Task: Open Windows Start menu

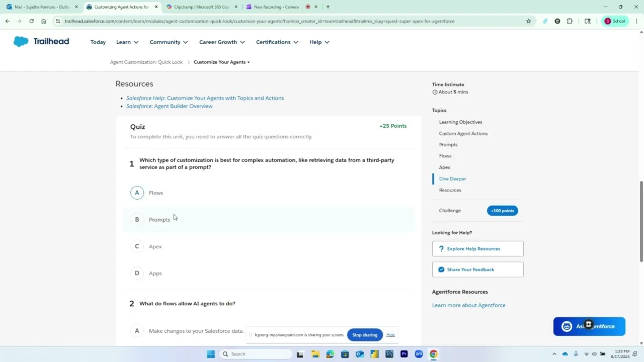Action: pyautogui.click(x=211, y=354)
